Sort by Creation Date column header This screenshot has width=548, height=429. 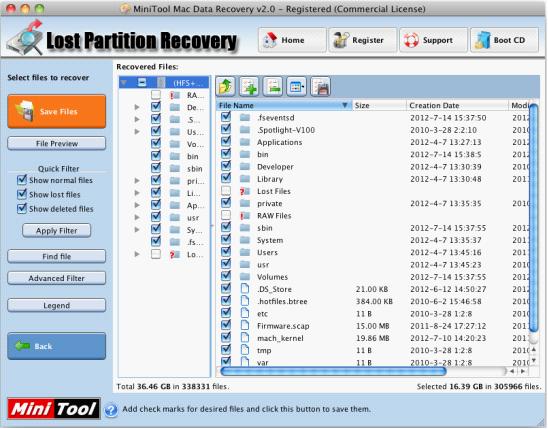click(x=457, y=105)
